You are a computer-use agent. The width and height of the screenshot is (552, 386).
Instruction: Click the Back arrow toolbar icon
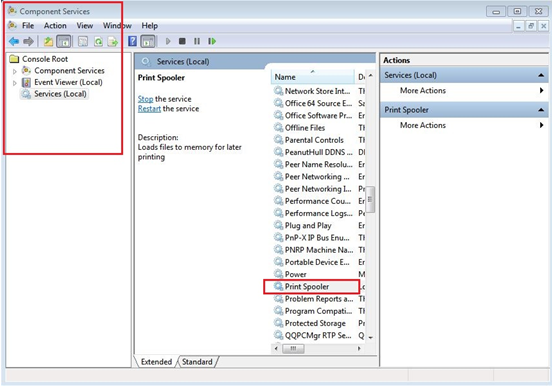click(x=14, y=42)
